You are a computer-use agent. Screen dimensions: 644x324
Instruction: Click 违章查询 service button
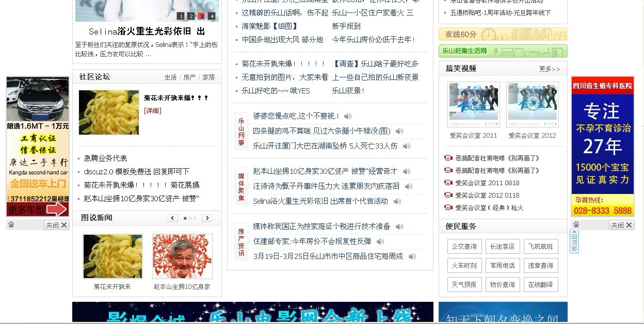(x=540, y=266)
